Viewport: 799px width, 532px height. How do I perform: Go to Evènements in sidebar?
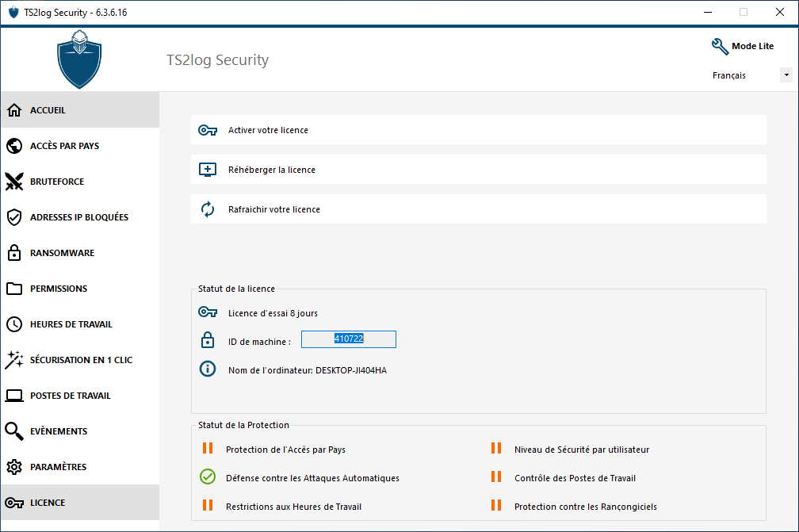pyautogui.click(x=80, y=431)
